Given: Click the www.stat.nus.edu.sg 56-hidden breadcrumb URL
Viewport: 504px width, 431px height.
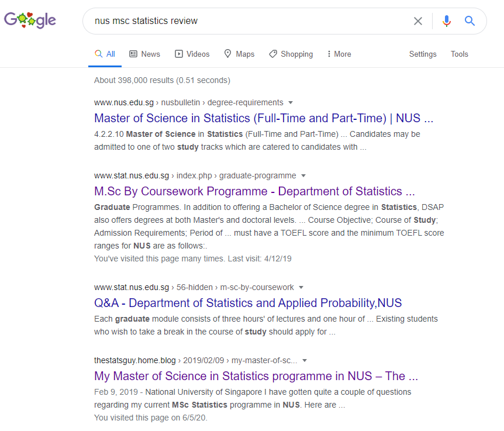Looking at the screenshot, I should (194, 287).
